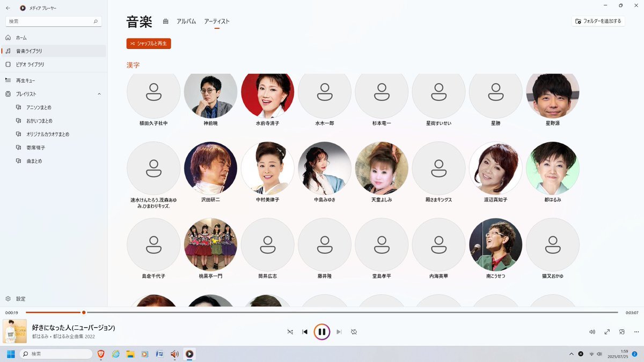Open the player volume control

[592, 332]
